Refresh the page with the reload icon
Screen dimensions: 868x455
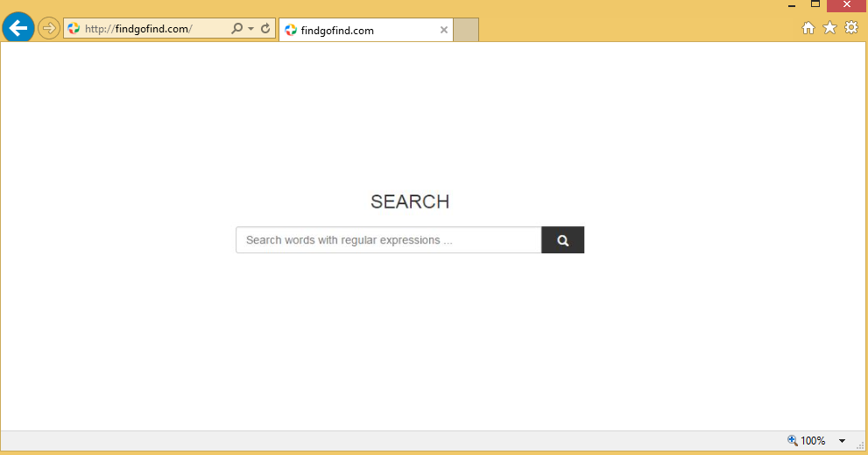(265, 29)
